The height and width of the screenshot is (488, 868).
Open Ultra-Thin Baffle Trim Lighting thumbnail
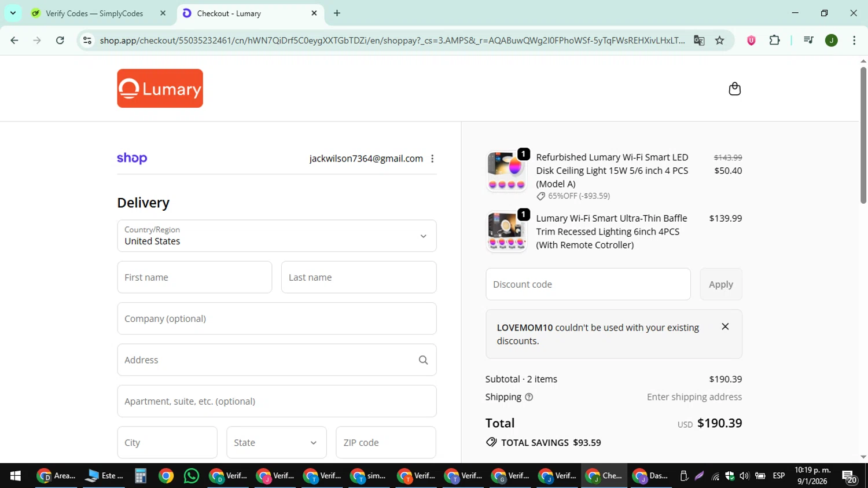coord(506,232)
